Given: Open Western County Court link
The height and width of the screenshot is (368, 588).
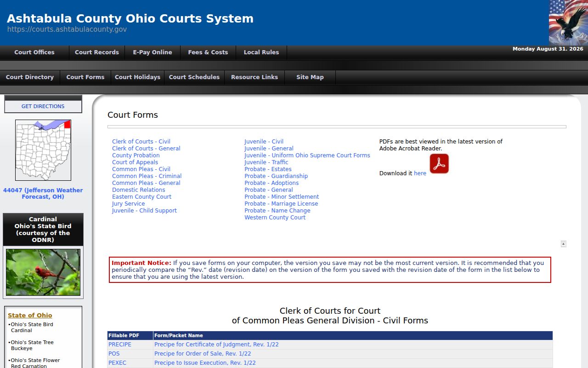Looking at the screenshot, I should click(x=275, y=218).
